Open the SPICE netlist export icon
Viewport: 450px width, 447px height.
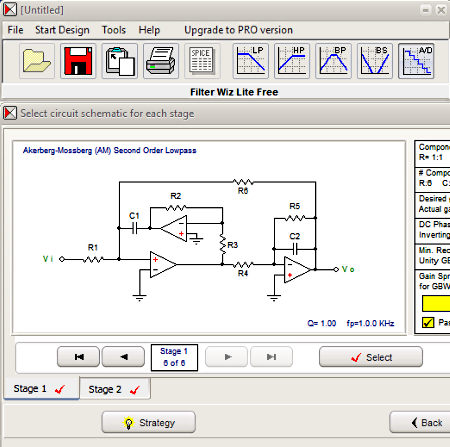click(x=202, y=61)
